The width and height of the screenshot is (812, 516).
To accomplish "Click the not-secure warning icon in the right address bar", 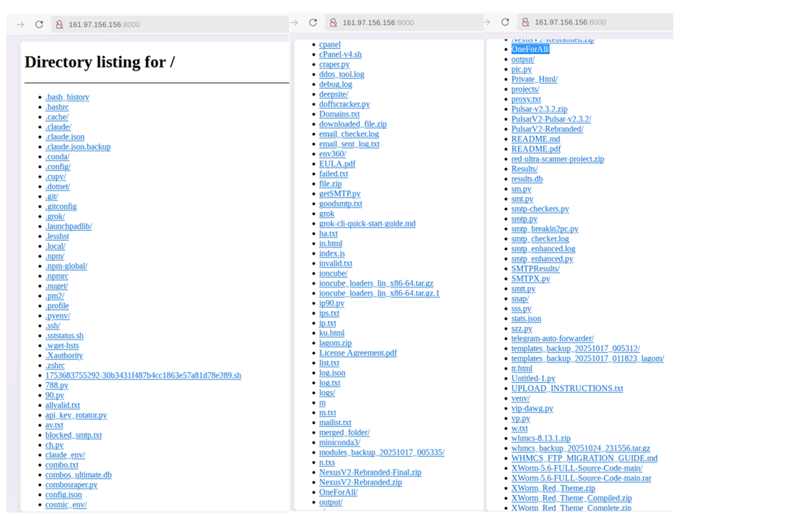I will (x=525, y=22).
